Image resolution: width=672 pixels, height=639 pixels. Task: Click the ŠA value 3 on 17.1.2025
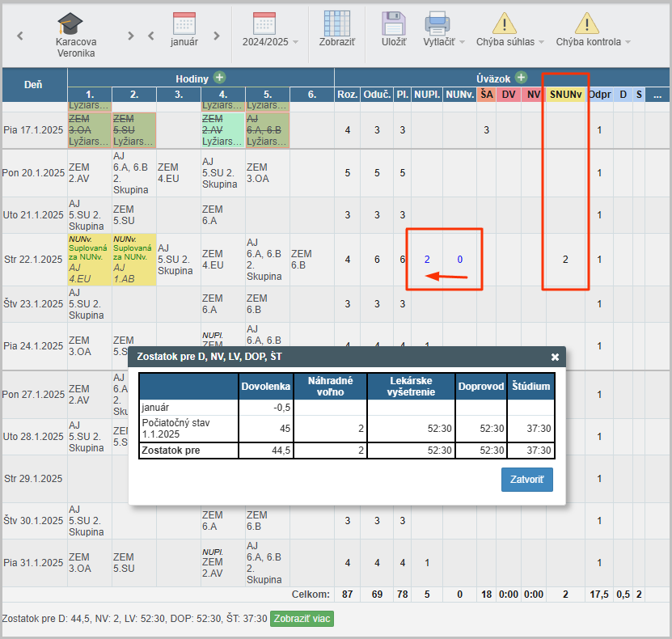pyautogui.click(x=487, y=130)
